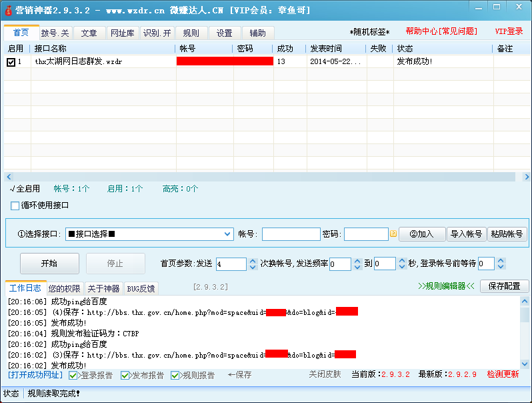Viewport: 532px width, 403px height.
Task: Open the 设置 tab
Action: (x=224, y=33)
